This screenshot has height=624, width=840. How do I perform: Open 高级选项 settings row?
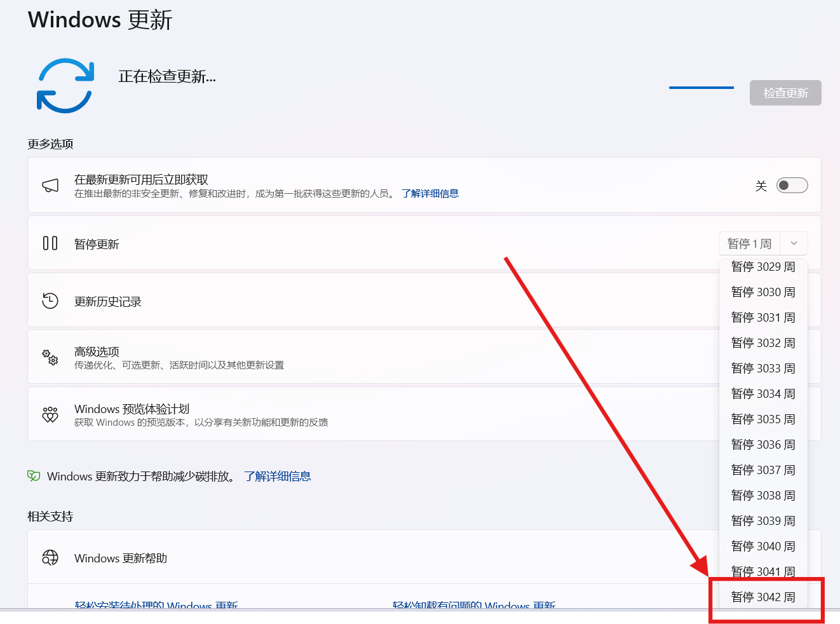[424, 357]
